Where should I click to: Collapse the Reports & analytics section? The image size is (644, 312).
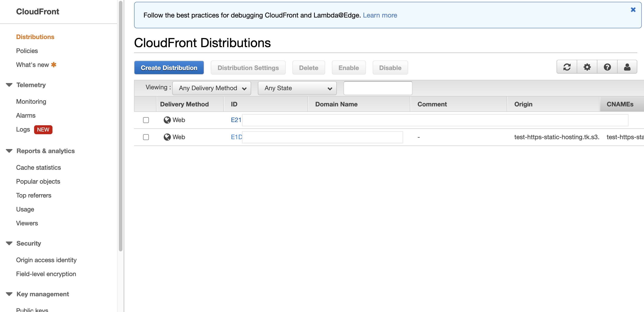9,151
